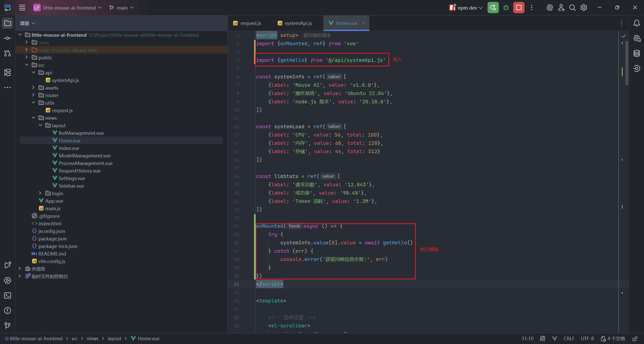Image resolution: width=644 pixels, height=344 pixels.
Task: Open the Commit tool window icon
Action: [x=8, y=38]
